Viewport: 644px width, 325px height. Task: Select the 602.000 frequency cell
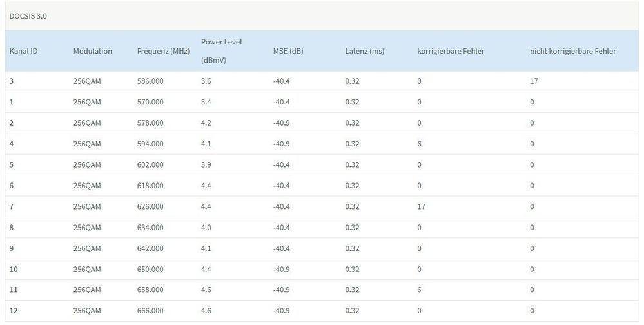[x=150, y=164]
